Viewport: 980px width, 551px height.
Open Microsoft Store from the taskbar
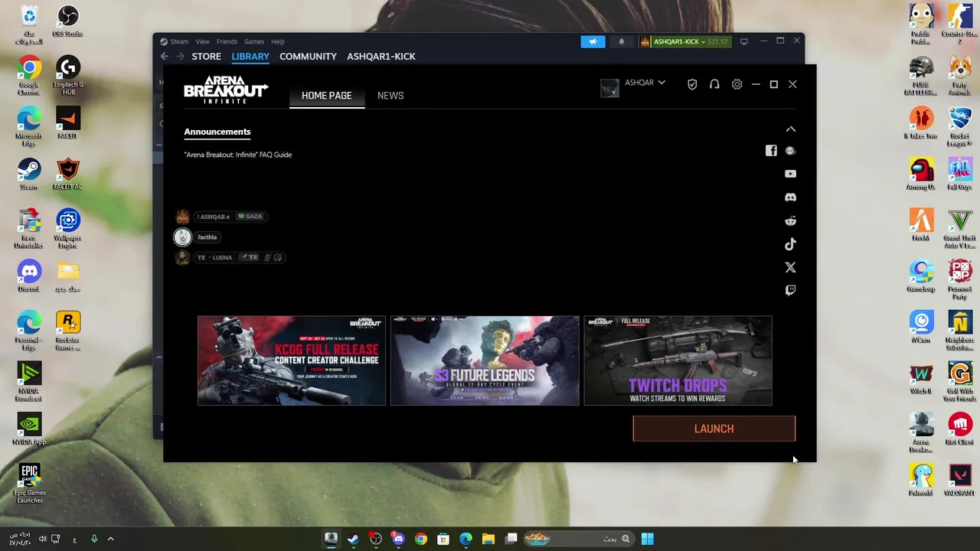[443, 539]
